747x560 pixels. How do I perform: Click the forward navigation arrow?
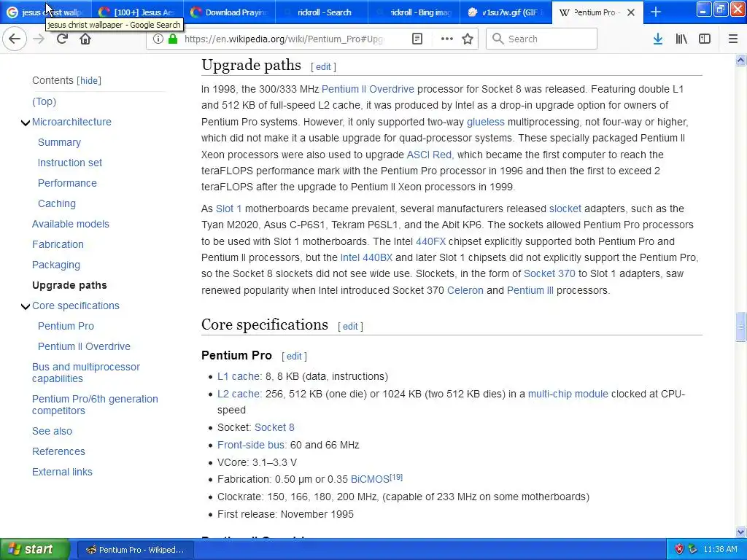click(x=39, y=39)
